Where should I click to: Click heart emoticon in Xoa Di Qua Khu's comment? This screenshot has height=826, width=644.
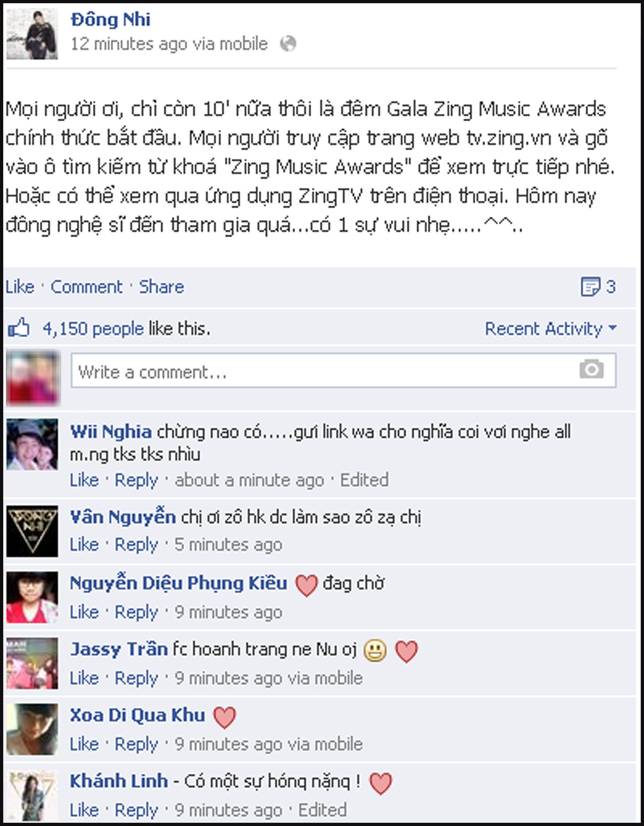(x=224, y=717)
